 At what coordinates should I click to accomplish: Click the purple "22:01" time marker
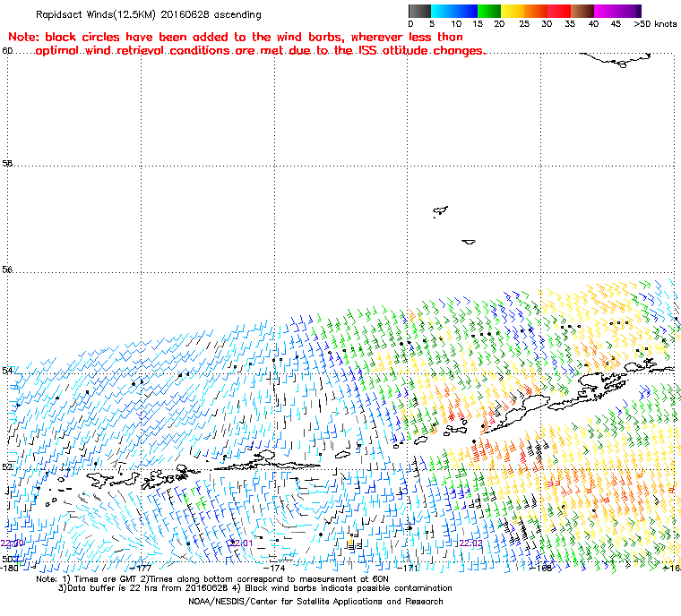pos(241,543)
